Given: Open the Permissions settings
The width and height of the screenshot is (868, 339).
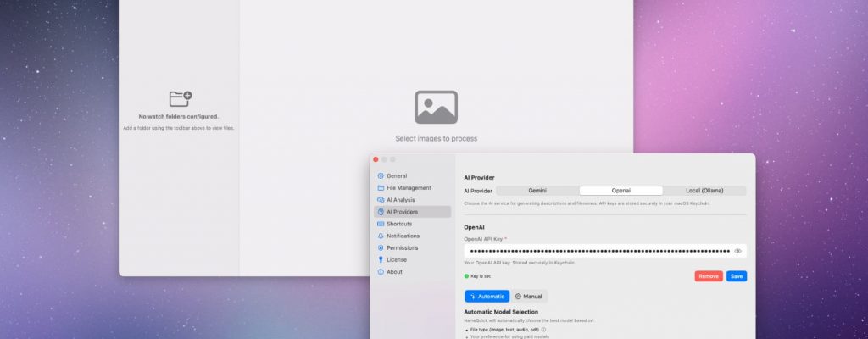Looking at the screenshot, I should click(x=402, y=247).
